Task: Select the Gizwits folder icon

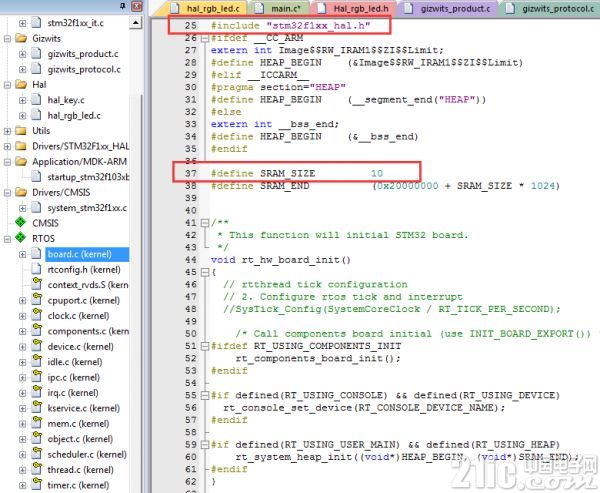Action: tap(21, 38)
